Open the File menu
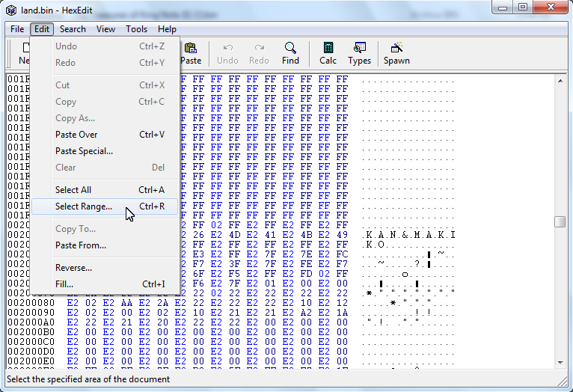Viewport: 573px width, 392px height. (x=17, y=29)
